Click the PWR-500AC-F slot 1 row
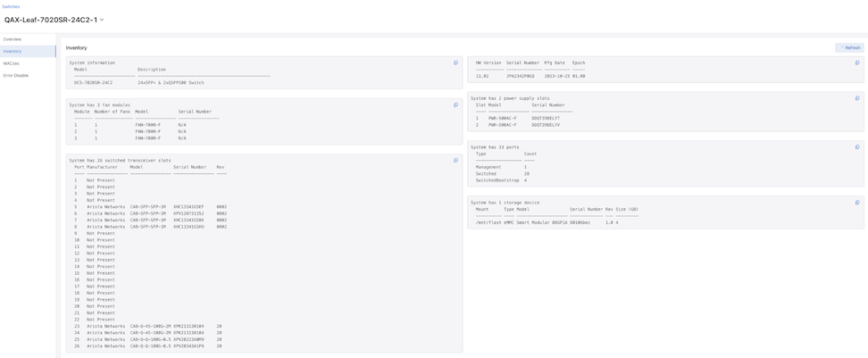868x358 pixels. (518, 118)
